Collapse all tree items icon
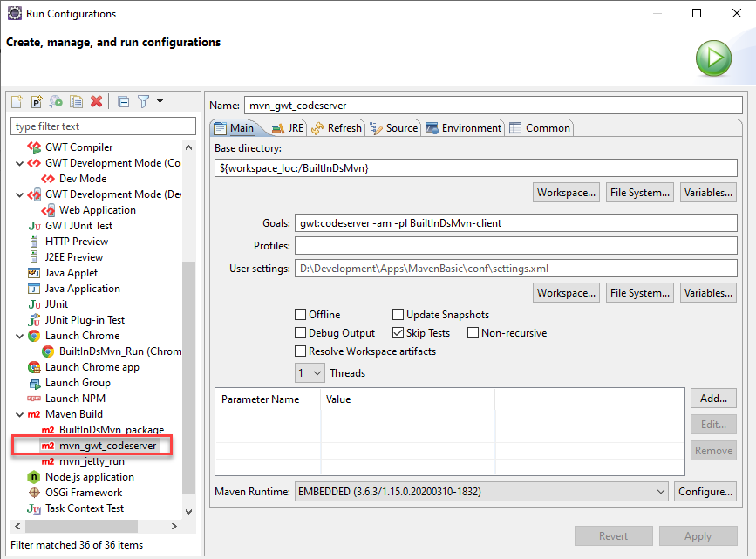 click(123, 102)
